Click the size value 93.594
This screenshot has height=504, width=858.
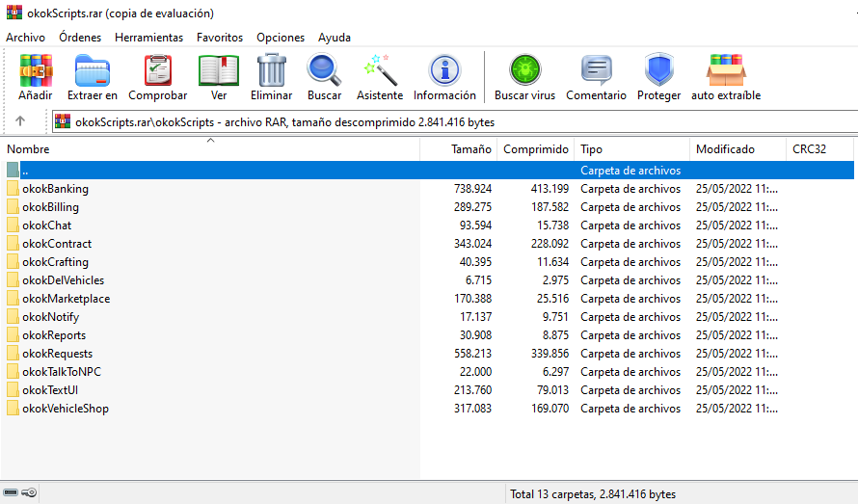click(x=475, y=225)
